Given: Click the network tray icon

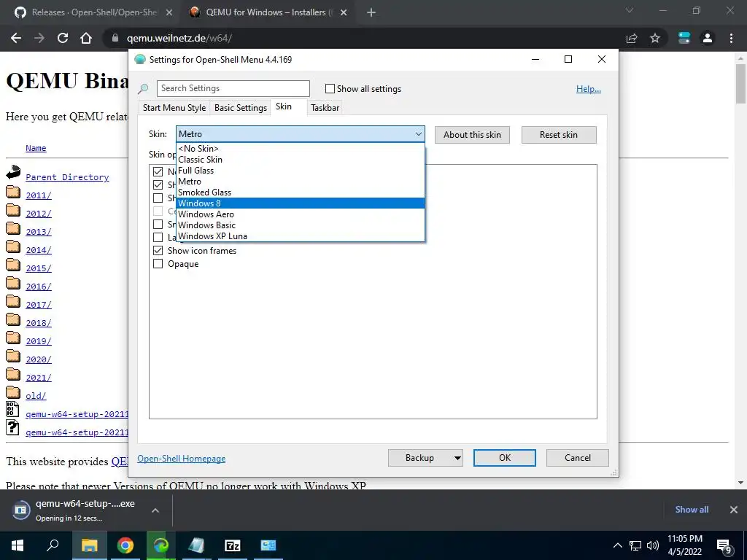Looking at the screenshot, I should 635,545.
